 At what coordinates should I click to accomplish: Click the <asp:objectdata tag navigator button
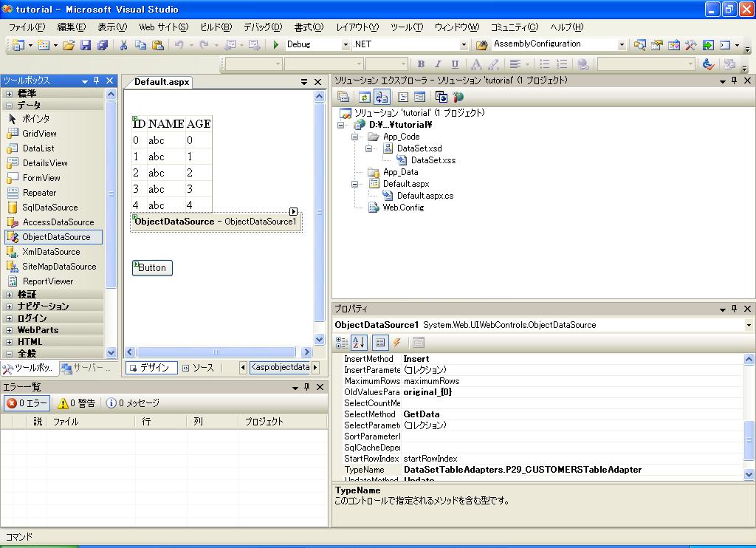pyautogui.click(x=281, y=368)
